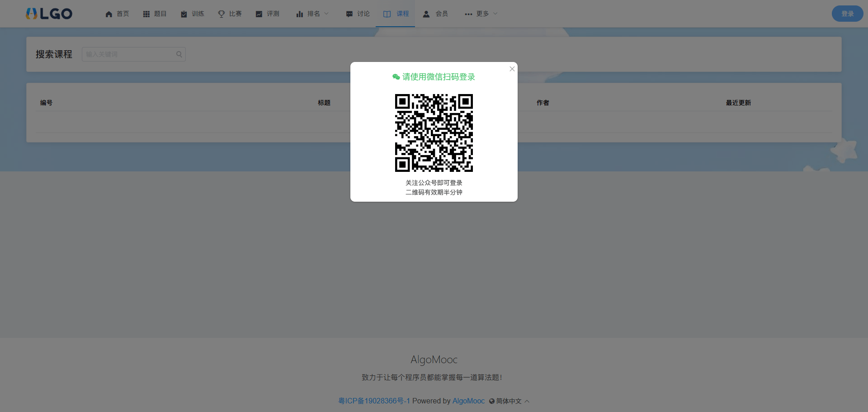
Task: Click the 讨论 discussion chat icon
Action: (349, 14)
